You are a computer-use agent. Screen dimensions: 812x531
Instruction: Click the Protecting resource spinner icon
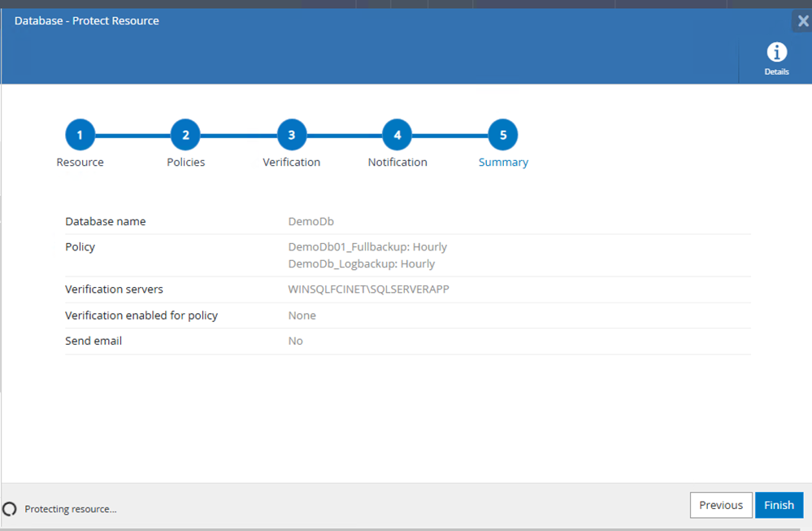pyautogui.click(x=9, y=509)
